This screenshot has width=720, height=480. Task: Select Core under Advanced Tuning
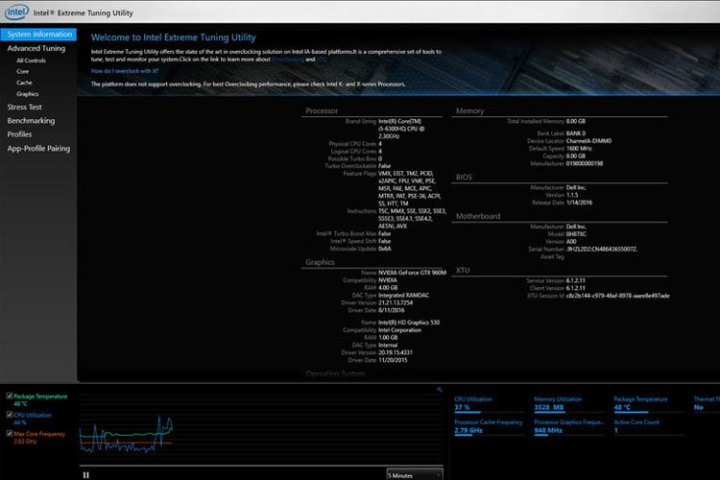22,72
